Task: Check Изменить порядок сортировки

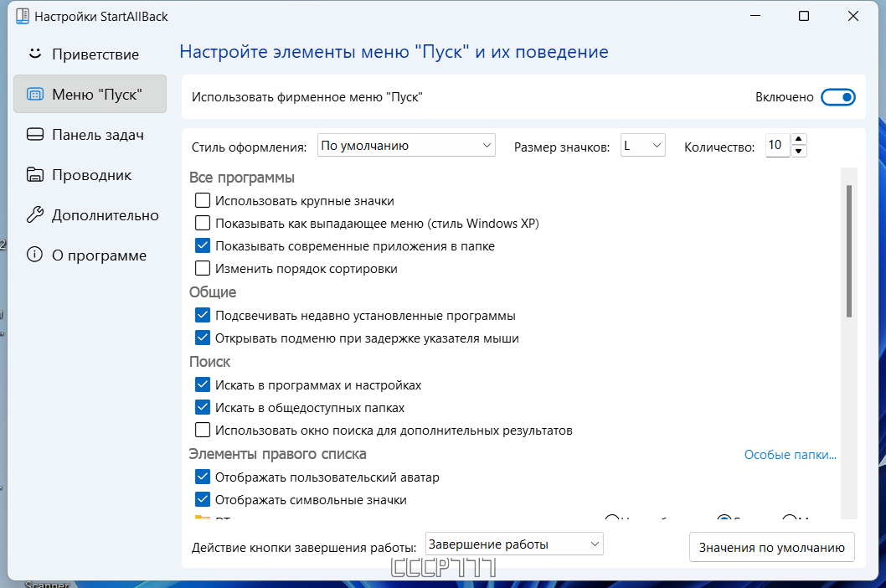Action: [x=203, y=268]
